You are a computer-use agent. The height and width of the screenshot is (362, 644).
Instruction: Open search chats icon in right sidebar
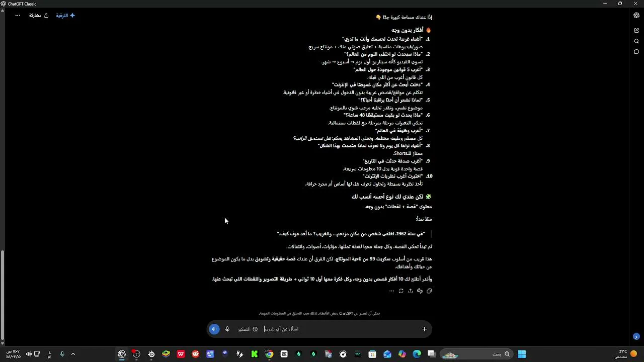636,41
